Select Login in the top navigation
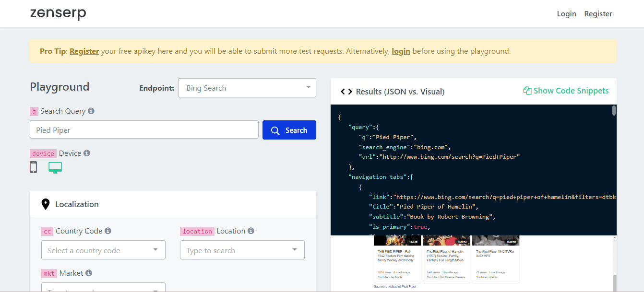 pyautogui.click(x=566, y=13)
